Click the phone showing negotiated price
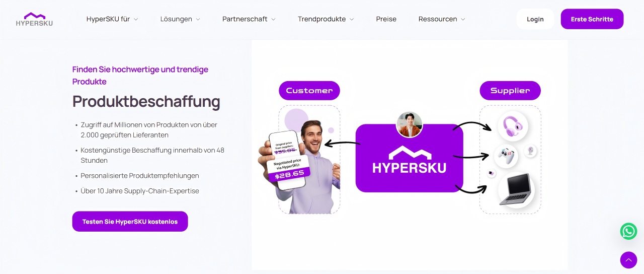This screenshot has height=274, width=644. coord(288,160)
